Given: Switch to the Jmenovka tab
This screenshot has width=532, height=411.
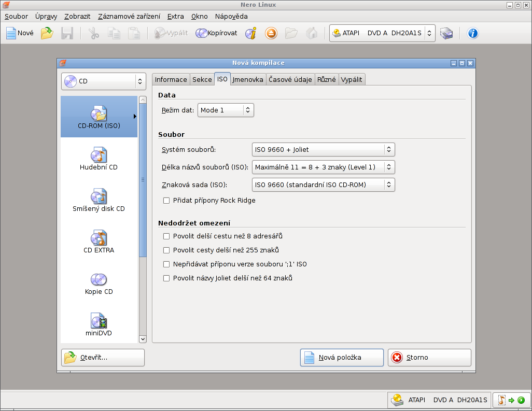Looking at the screenshot, I should pyautogui.click(x=248, y=79).
